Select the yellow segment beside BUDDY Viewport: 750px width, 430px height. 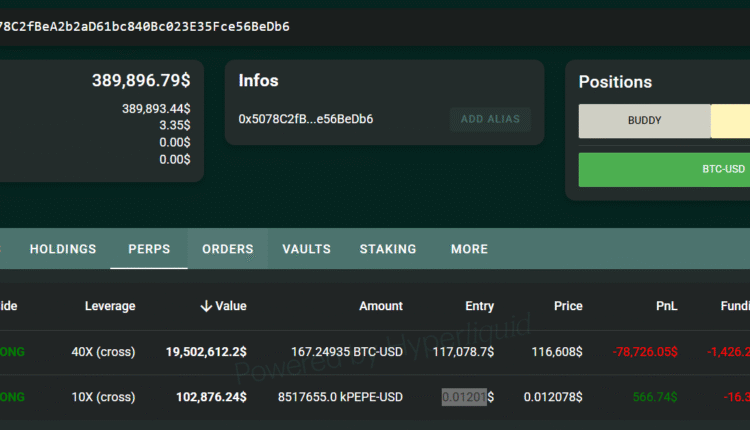[730, 121]
